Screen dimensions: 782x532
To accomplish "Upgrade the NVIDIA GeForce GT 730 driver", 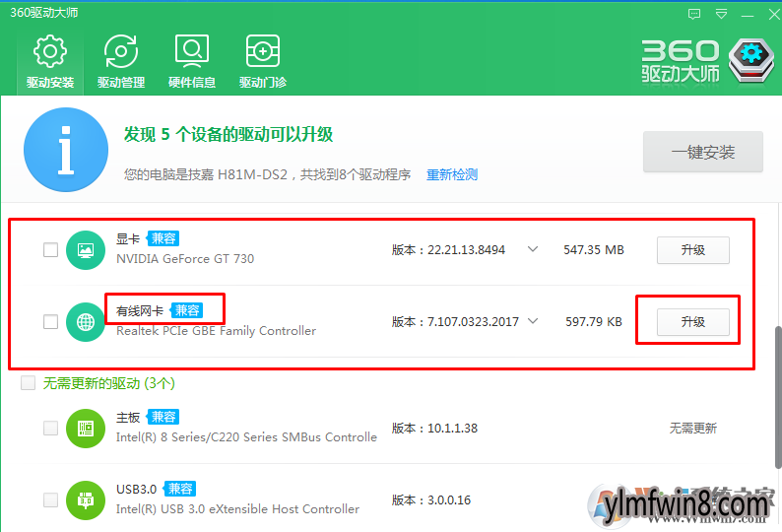I will [x=692, y=250].
